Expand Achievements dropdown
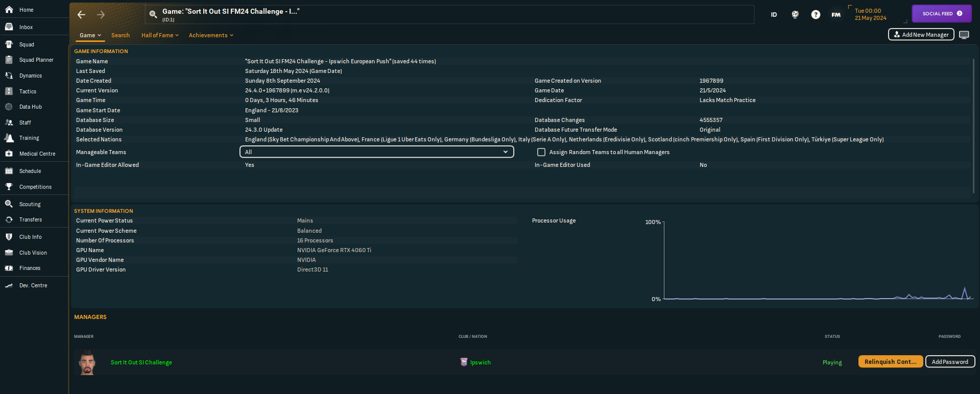 [x=211, y=35]
